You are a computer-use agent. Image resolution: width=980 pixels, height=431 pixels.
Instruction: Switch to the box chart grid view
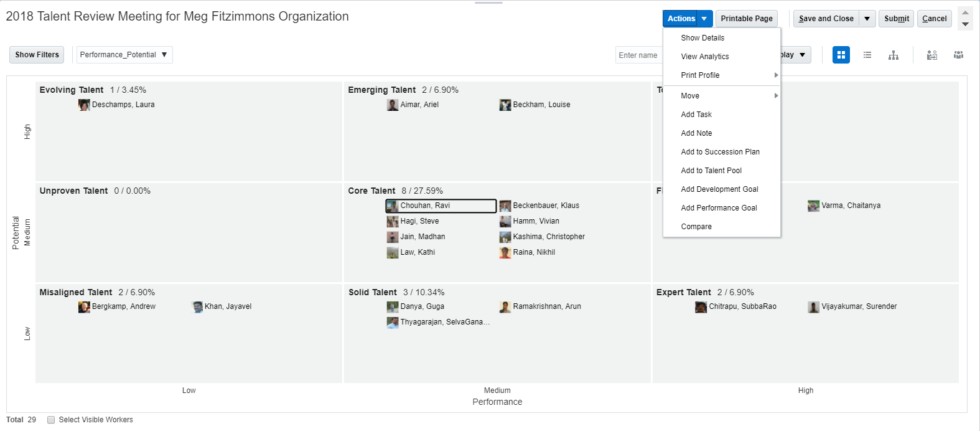pos(841,55)
